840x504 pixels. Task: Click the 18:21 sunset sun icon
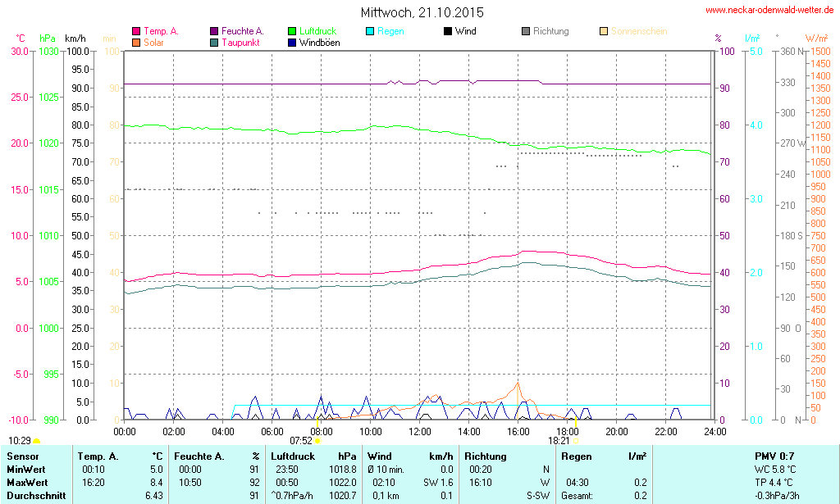pos(576,441)
